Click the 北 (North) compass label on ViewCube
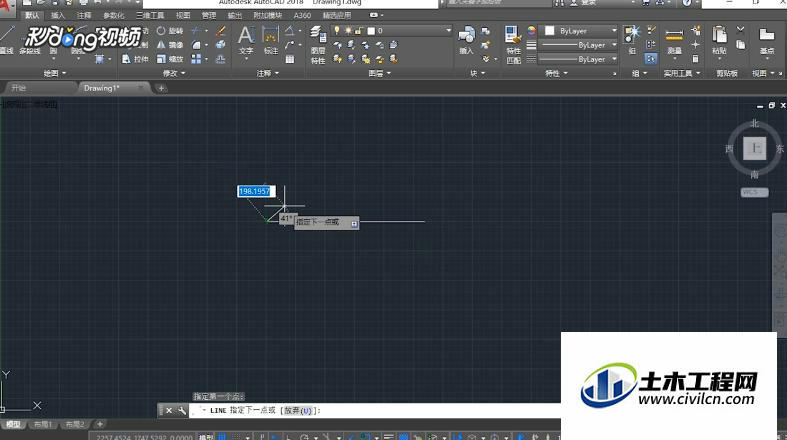This screenshot has height=440, width=787. (x=755, y=123)
